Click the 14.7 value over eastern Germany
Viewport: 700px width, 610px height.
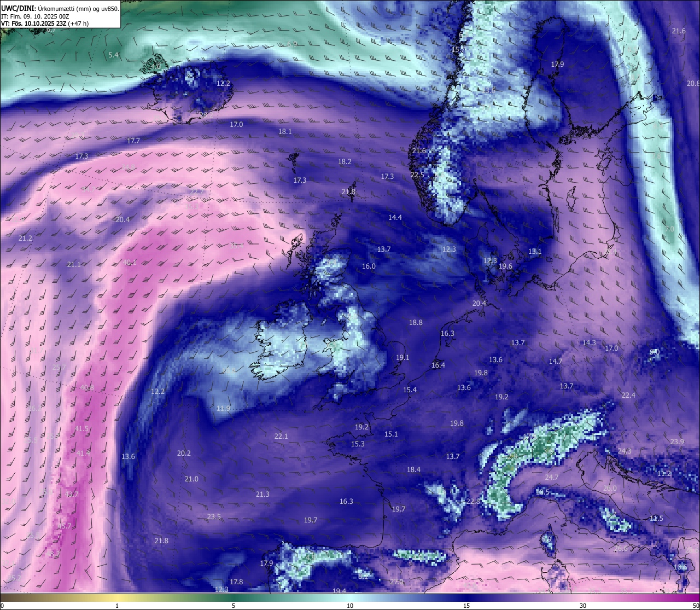(x=556, y=361)
